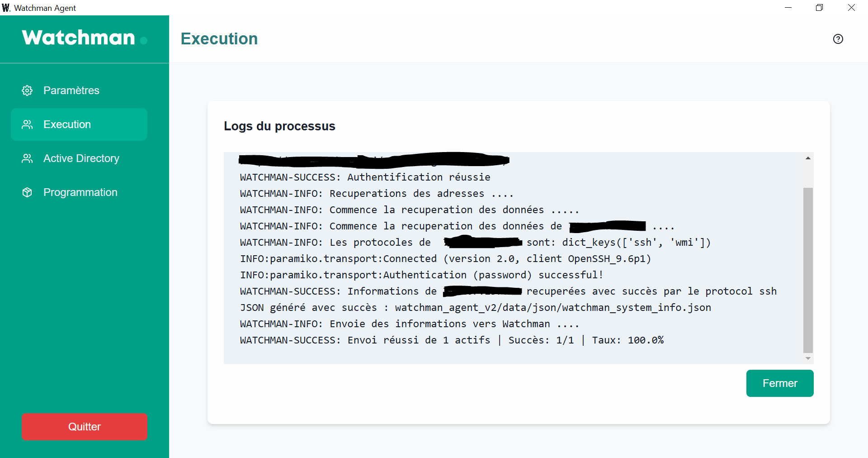The width and height of the screenshot is (868, 458).
Task: Select the Execution sidebar entry
Action: coord(79,124)
